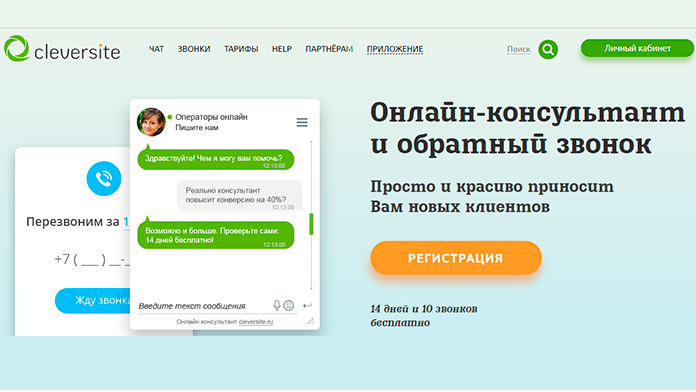Click the chat widget corner grip
696x392 pixels.
coord(310,321)
